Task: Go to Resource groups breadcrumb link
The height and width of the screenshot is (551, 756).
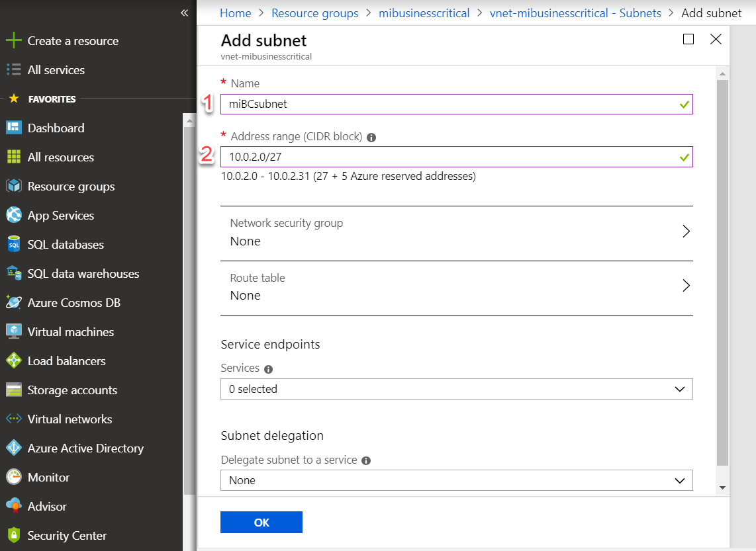Action: pos(314,13)
